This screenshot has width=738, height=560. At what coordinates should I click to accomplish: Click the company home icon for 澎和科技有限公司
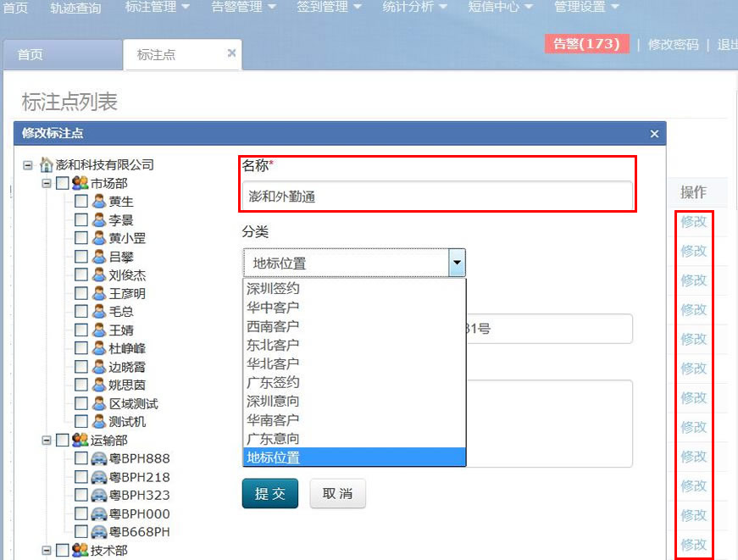(46, 164)
